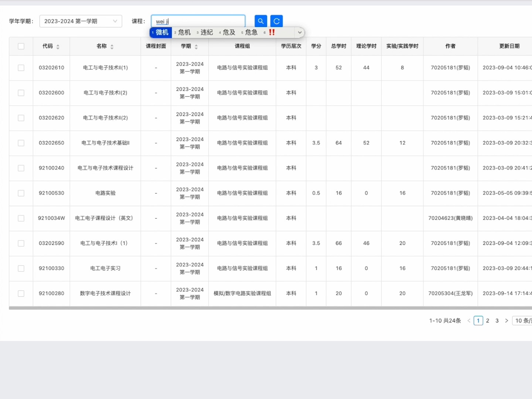Screen dimensions: 532x399
Task: Toggle the select-all checkbox in table header
Action: tap(21, 46)
